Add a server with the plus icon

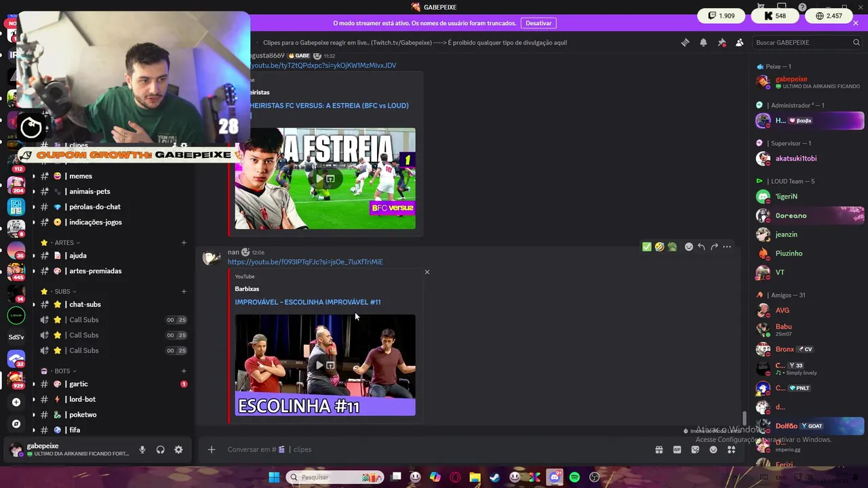coord(16,402)
